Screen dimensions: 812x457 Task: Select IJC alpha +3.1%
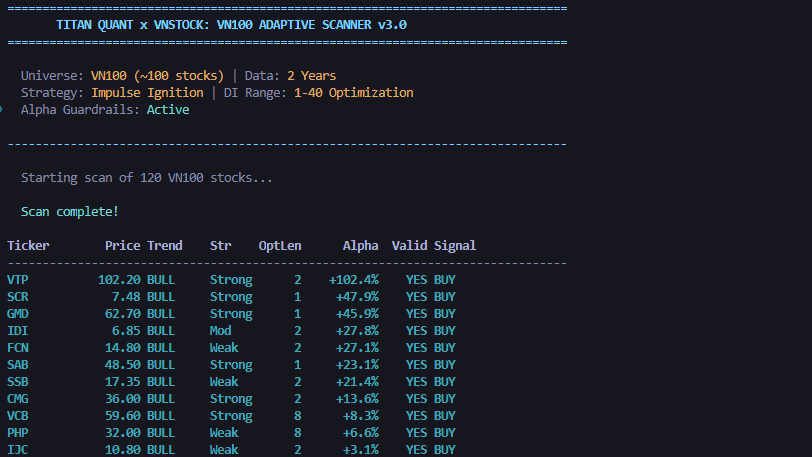click(x=361, y=450)
